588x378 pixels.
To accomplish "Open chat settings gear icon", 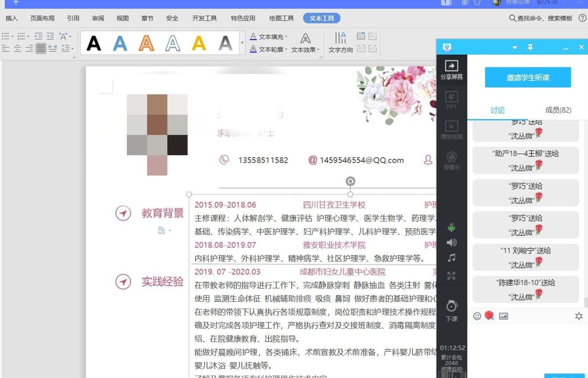I will pyautogui.click(x=579, y=316).
